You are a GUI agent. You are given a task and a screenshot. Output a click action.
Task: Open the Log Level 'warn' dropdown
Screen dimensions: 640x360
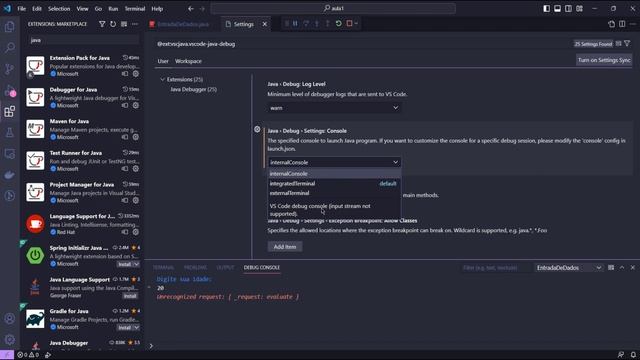pyautogui.click(x=334, y=108)
